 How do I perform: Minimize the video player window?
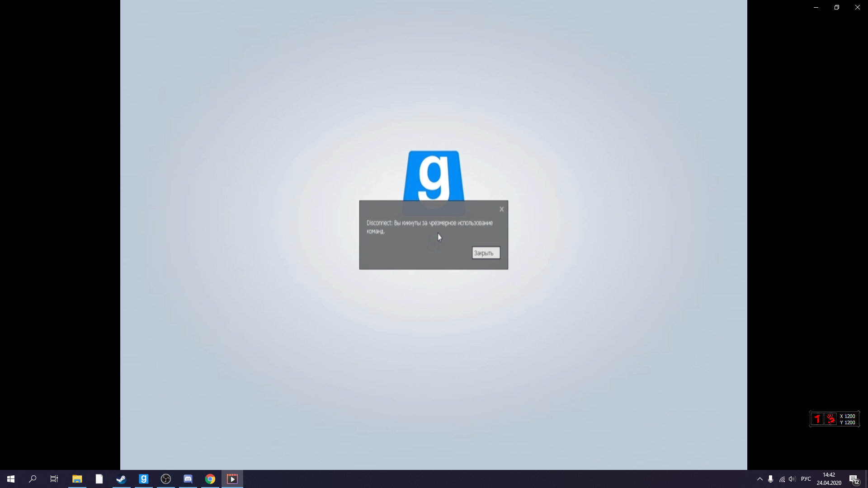[816, 7]
